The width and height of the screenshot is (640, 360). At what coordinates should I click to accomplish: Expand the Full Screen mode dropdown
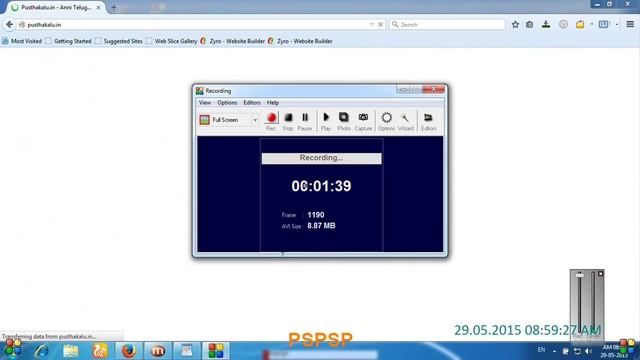255,120
